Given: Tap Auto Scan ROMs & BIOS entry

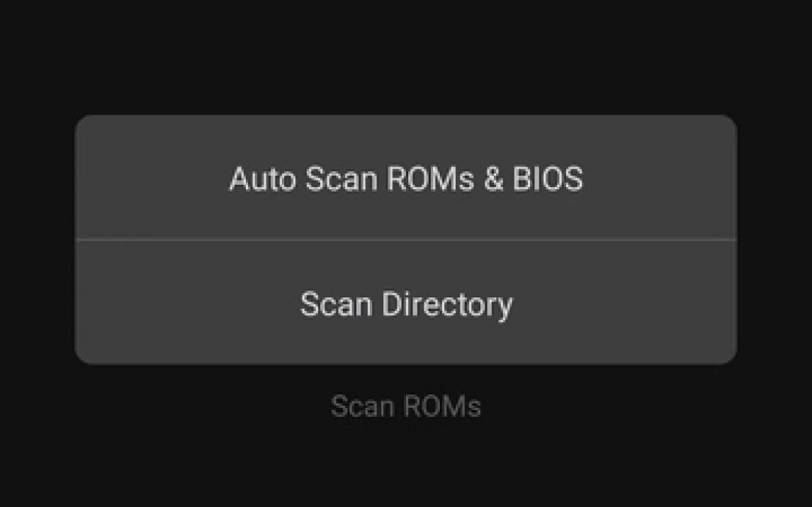Looking at the screenshot, I should click(x=406, y=178).
